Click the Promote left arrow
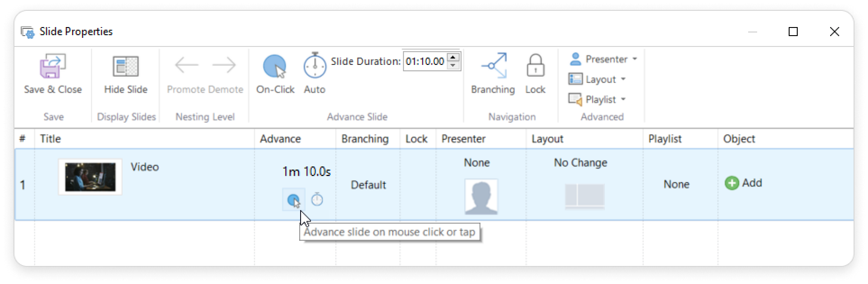868x284 pixels. (187, 65)
